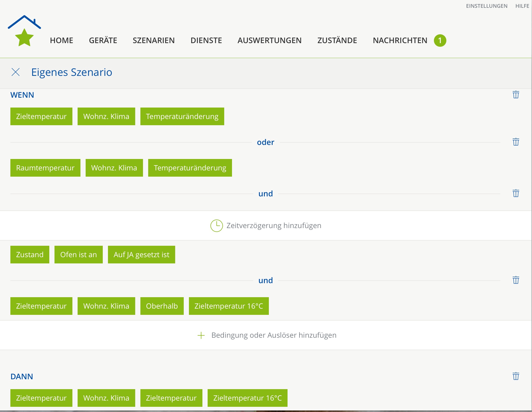The height and width of the screenshot is (412, 532).
Task: Click the clock icon for Zeitverzögerung
Action: tap(216, 225)
